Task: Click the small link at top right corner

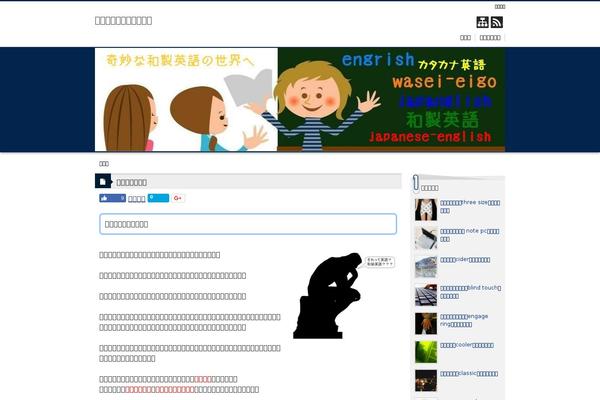Action: pos(500,7)
